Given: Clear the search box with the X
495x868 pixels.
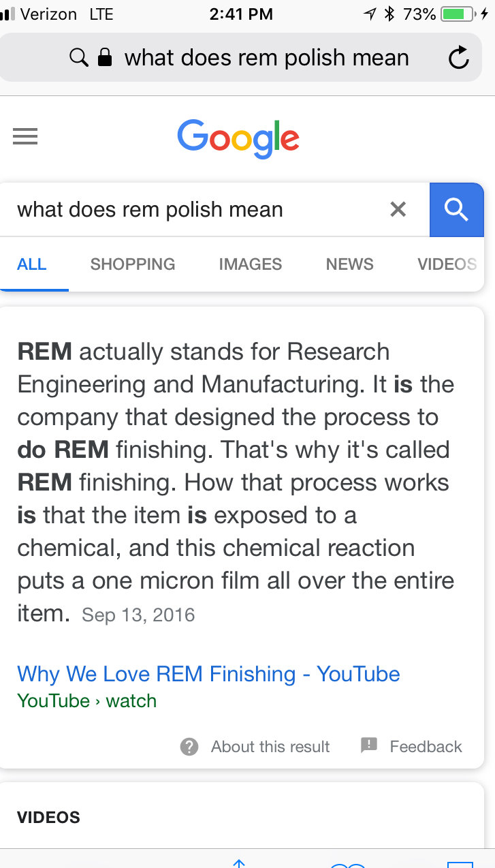Looking at the screenshot, I should pyautogui.click(x=398, y=209).
